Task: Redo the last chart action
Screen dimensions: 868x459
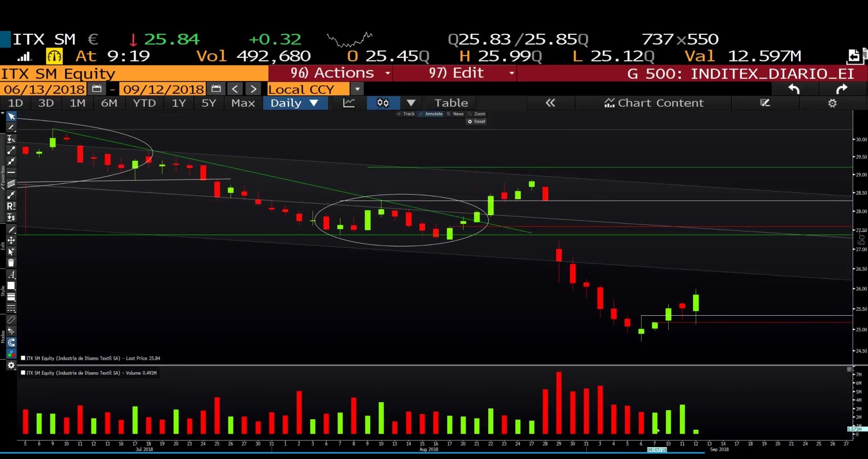Action: [842, 89]
